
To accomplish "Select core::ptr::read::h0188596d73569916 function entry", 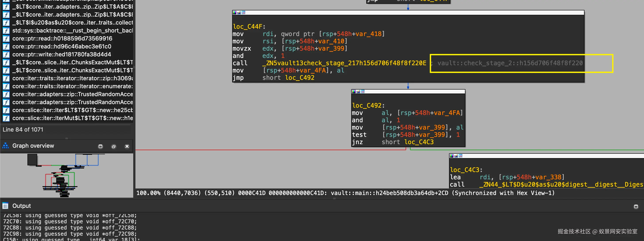I will [62, 38].
